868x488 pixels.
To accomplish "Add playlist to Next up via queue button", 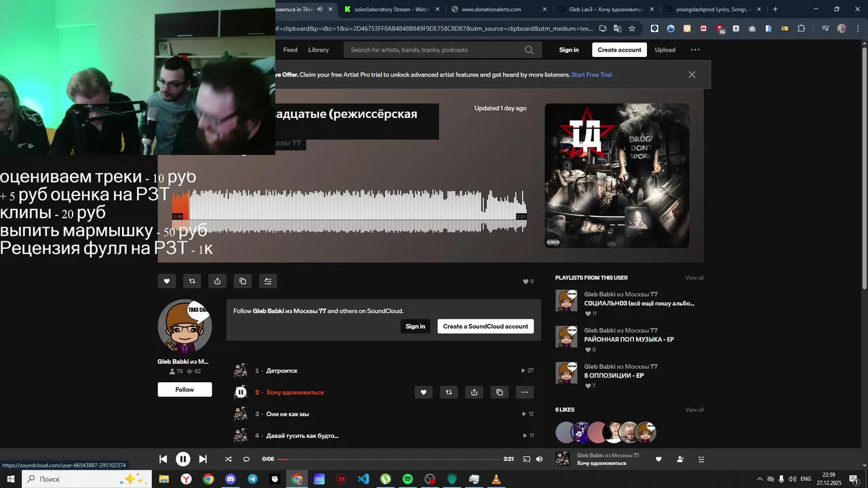I will click(x=268, y=281).
